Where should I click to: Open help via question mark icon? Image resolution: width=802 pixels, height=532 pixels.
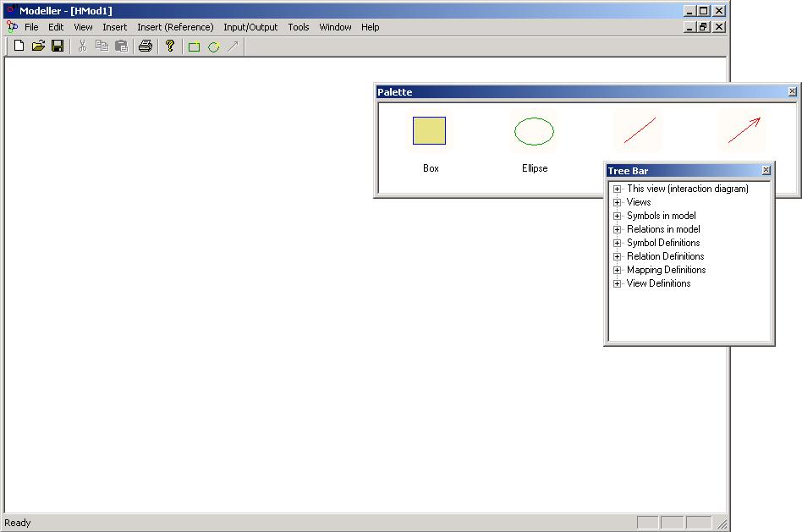pyautogui.click(x=170, y=46)
